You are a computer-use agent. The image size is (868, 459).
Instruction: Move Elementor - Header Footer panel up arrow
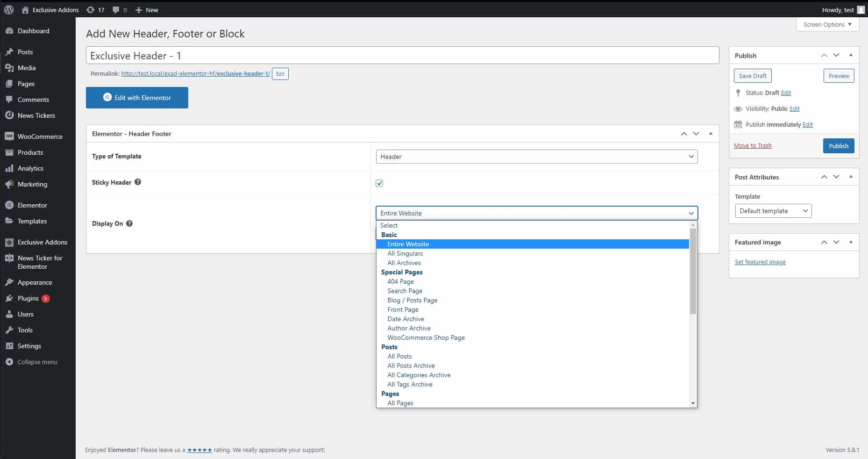point(684,134)
